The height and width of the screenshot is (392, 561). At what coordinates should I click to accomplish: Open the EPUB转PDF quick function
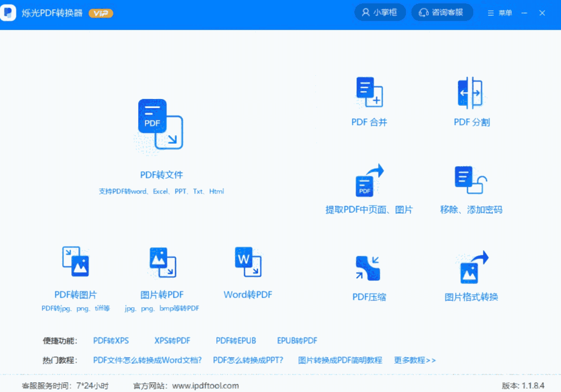tap(297, 340)
